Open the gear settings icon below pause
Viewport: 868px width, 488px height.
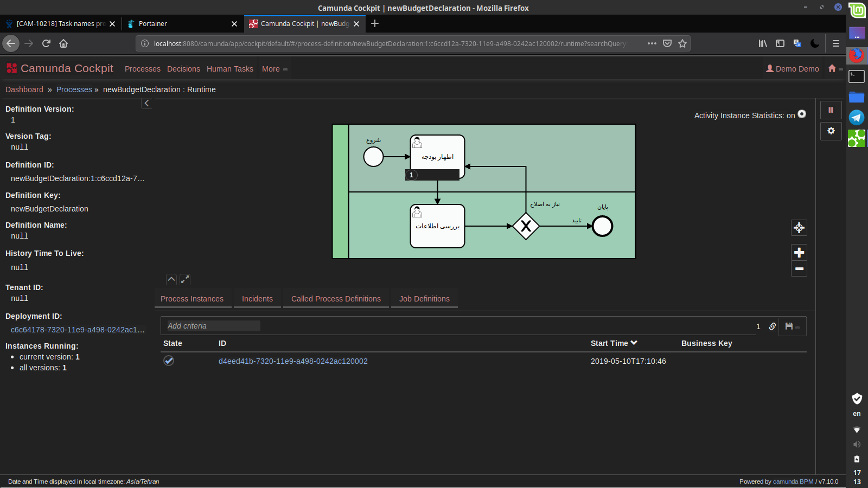pyautogui.click(x=831, y=131)
